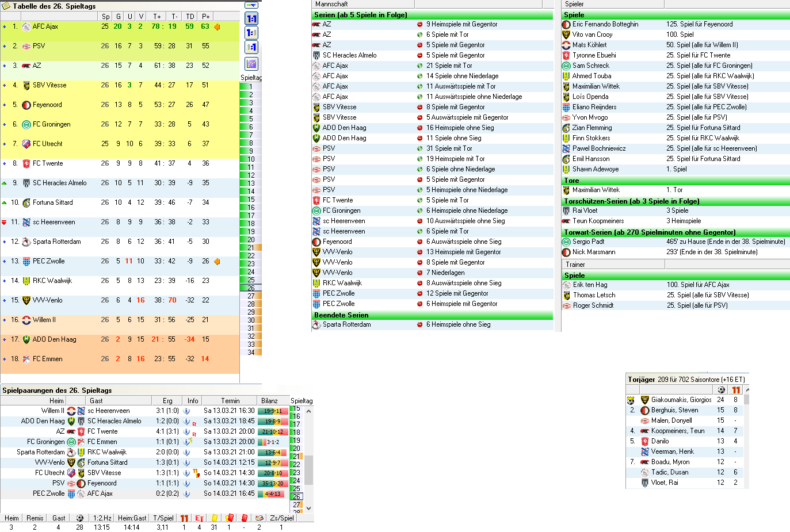Click the ET own-goal icon in the bottom stats header

[199, 518]
